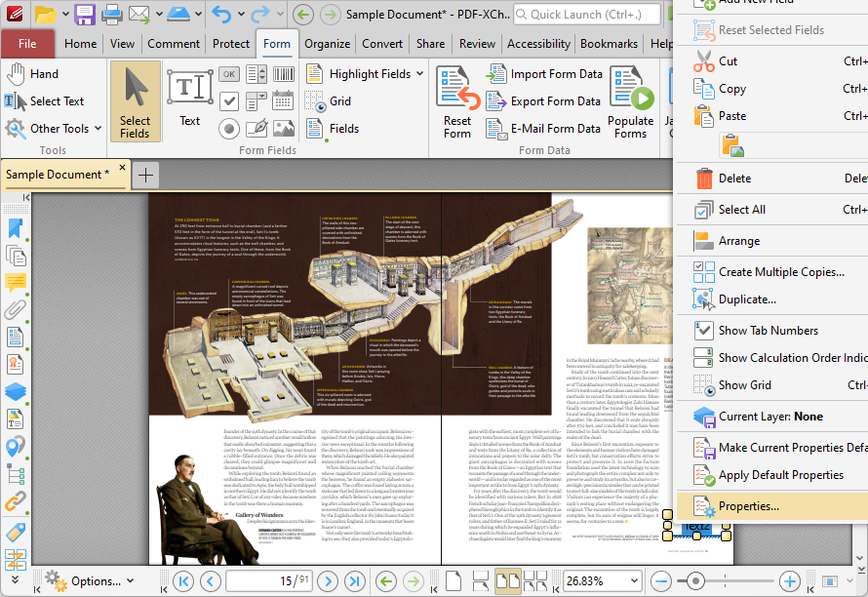Switch to the Accessibility ribbon tab
Viewport: 868px width, 597px height.
coord(538,44)
